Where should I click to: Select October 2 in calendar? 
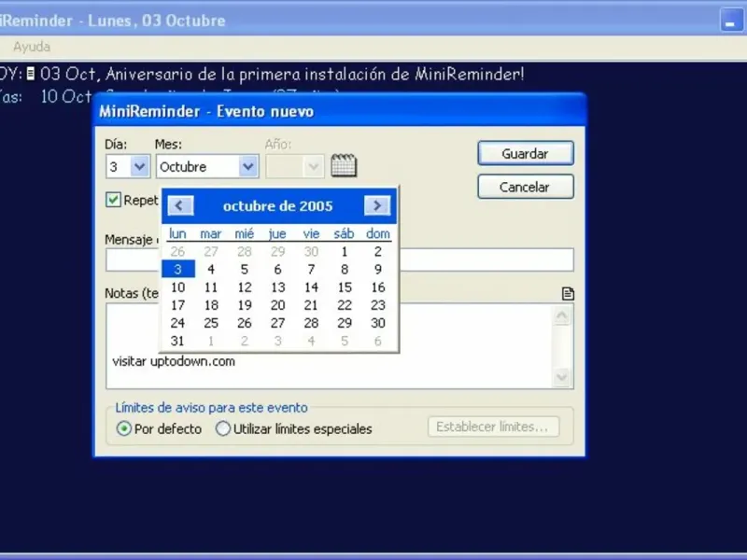378,251
